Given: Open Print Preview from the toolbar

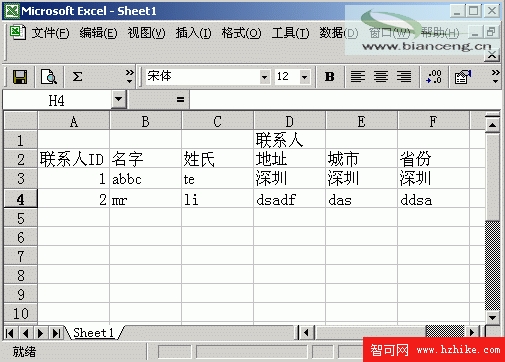Looking at the screenshot, I should click(49, 77).
